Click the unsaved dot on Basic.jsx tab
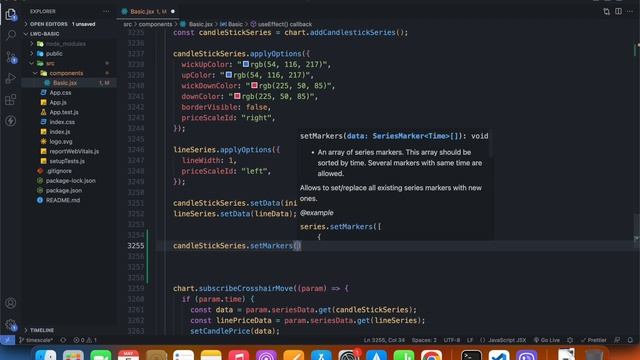The width and height of the screenshot is (640, 360). [173, 11]
